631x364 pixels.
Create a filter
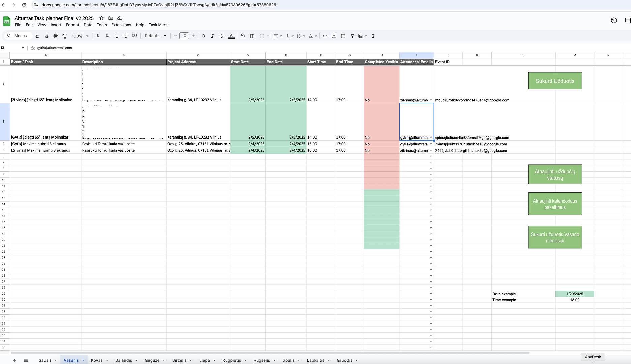click(352, 36)
